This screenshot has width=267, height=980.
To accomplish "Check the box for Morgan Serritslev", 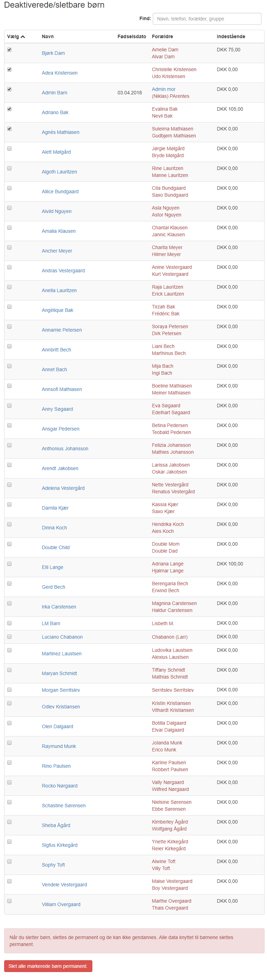I will pyautogui.click(x=9, y=690).
